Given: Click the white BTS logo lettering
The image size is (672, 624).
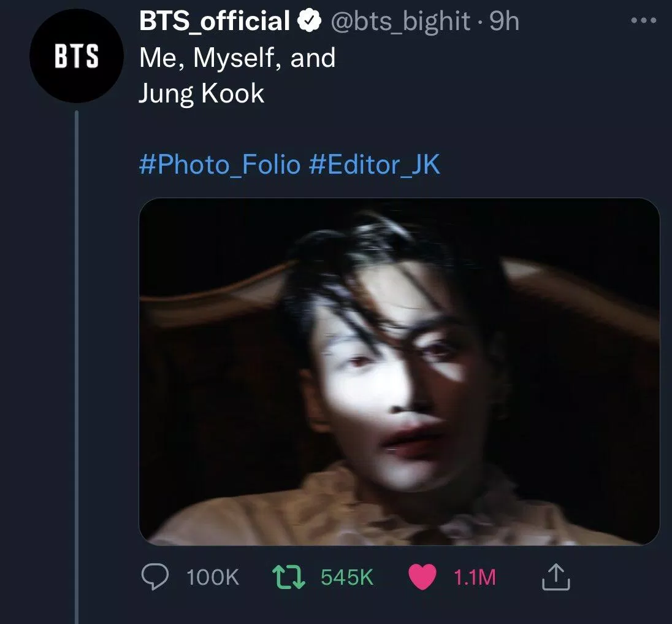Looking at the screenshot, I should click(76, 56).
